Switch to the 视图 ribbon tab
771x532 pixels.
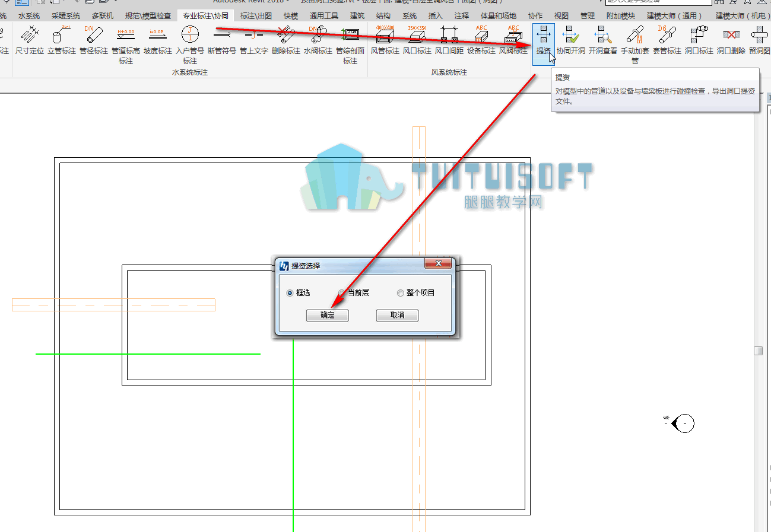pyautogui.click(x=561, y=16)
